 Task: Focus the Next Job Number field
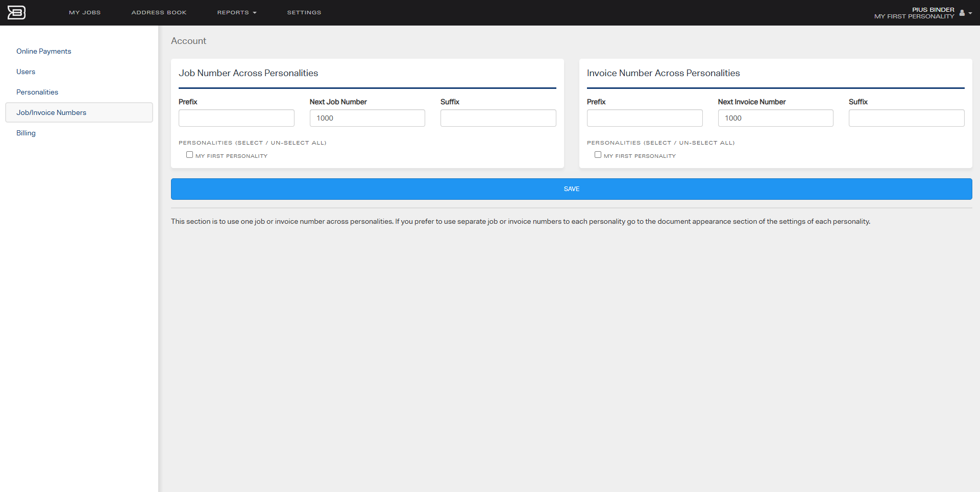367,118
